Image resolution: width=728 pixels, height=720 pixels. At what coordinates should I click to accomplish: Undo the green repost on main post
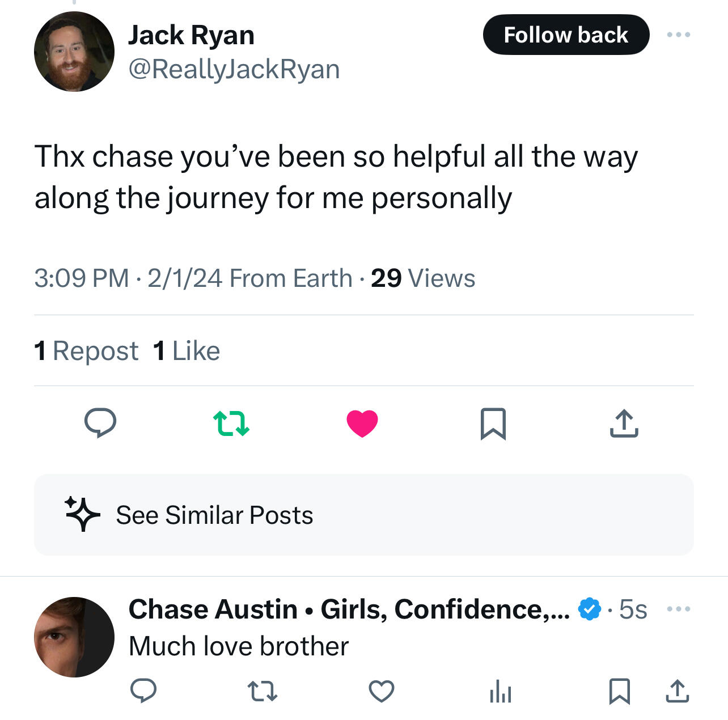tap(231, 423)
